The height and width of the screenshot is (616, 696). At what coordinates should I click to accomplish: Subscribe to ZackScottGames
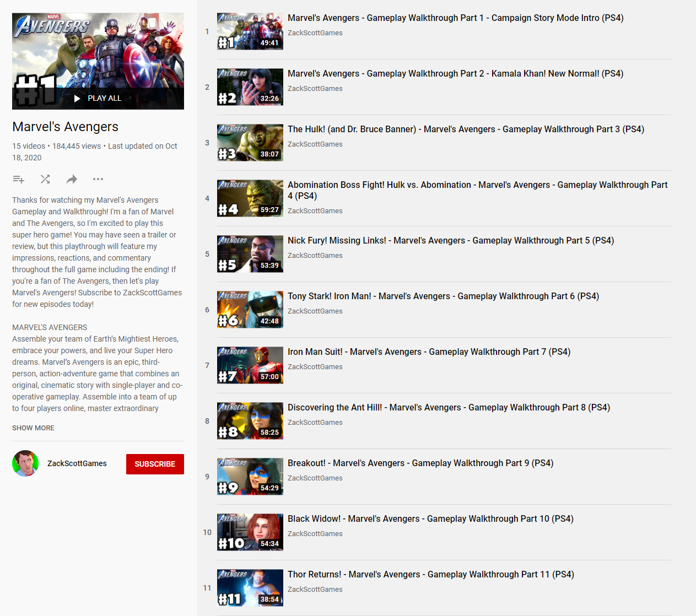pos(155,464)
